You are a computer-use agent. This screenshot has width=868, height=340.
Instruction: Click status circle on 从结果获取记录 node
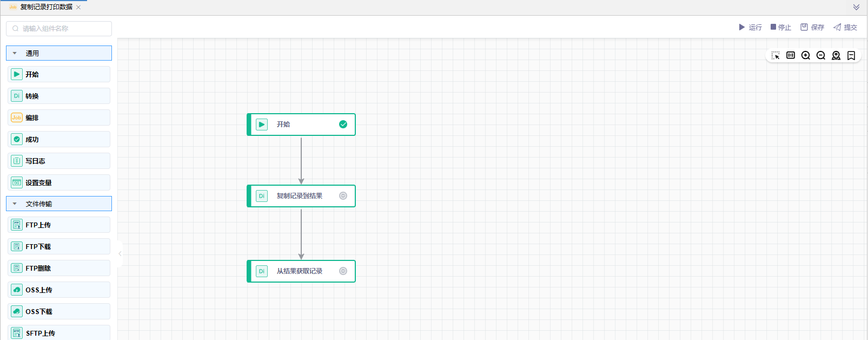[x=343, y=271]
